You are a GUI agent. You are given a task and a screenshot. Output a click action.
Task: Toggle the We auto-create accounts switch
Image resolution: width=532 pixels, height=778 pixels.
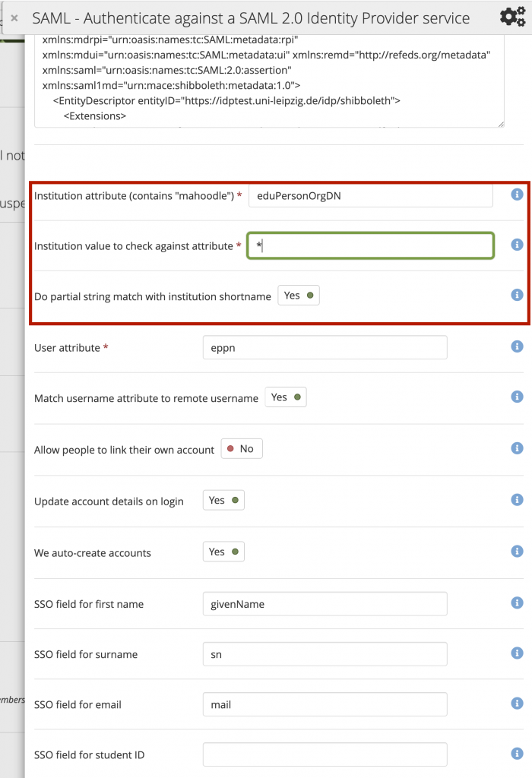click(223, 552)
